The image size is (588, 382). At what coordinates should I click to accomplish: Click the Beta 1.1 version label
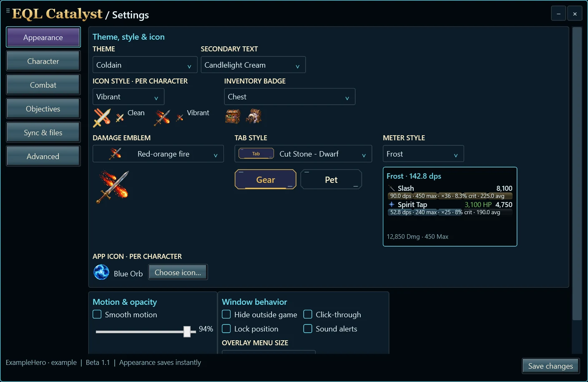tap(98, 362)
